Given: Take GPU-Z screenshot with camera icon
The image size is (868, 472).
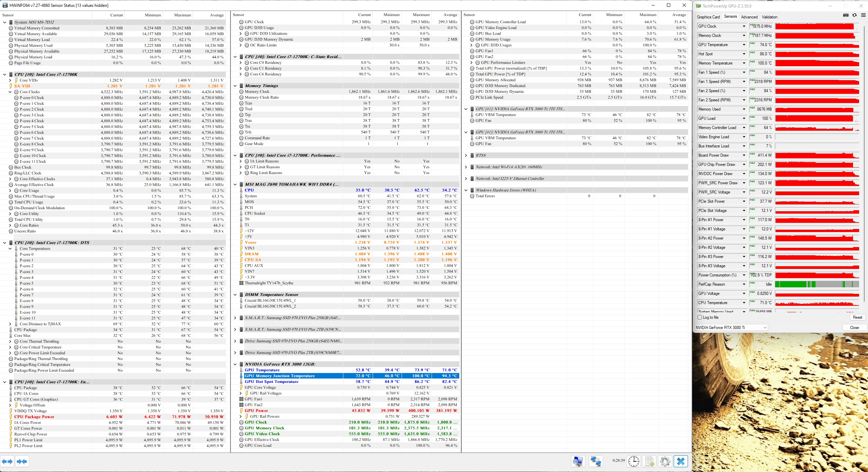Looking at the screenshot, I should coord(845,15).
